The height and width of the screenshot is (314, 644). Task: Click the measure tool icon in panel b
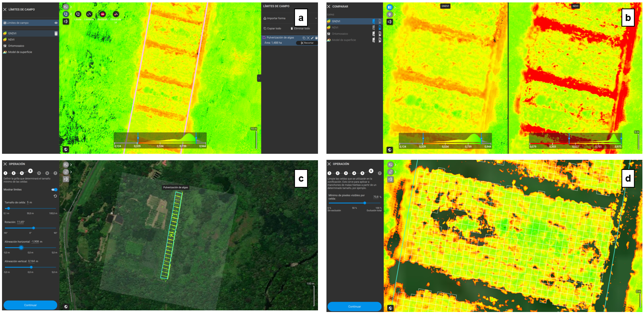(389, 22)
